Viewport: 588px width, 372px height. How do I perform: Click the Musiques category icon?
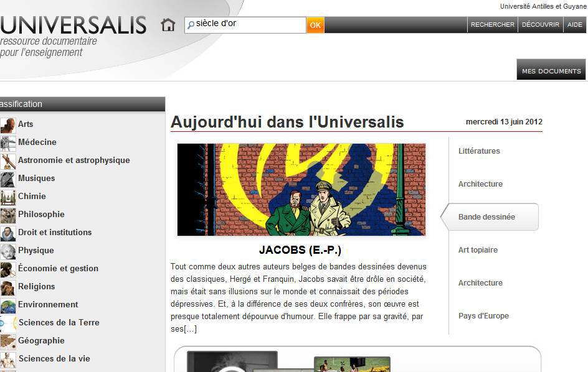tap(7, 179)
